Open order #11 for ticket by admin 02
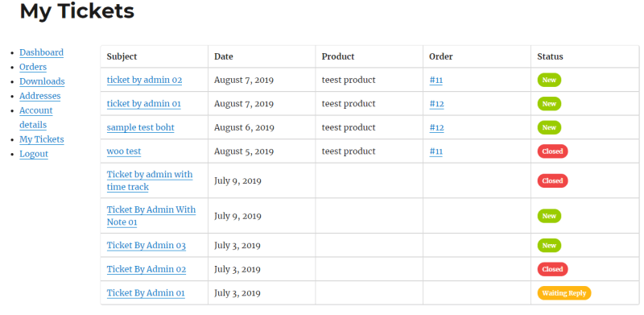This screenshot has width=644, height=315. (436, 80)
